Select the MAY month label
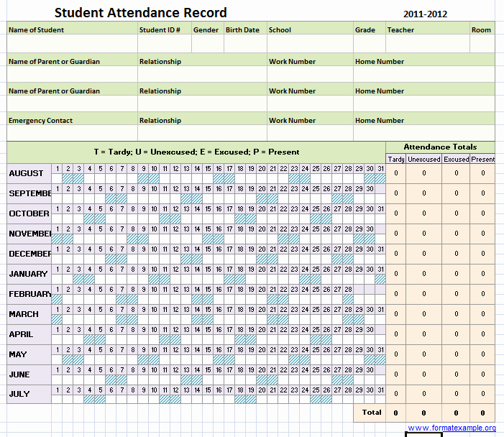 (29, 354)
